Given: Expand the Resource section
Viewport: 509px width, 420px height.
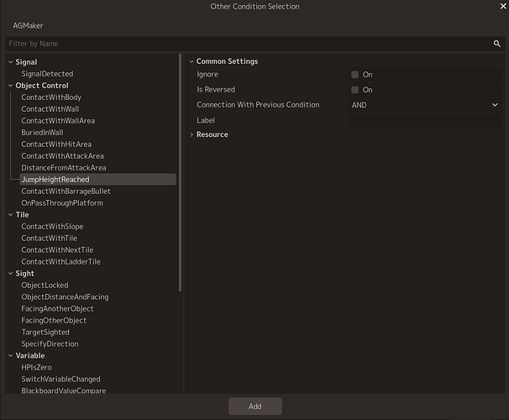Looking at the screenshot, I should pos(192,134).
